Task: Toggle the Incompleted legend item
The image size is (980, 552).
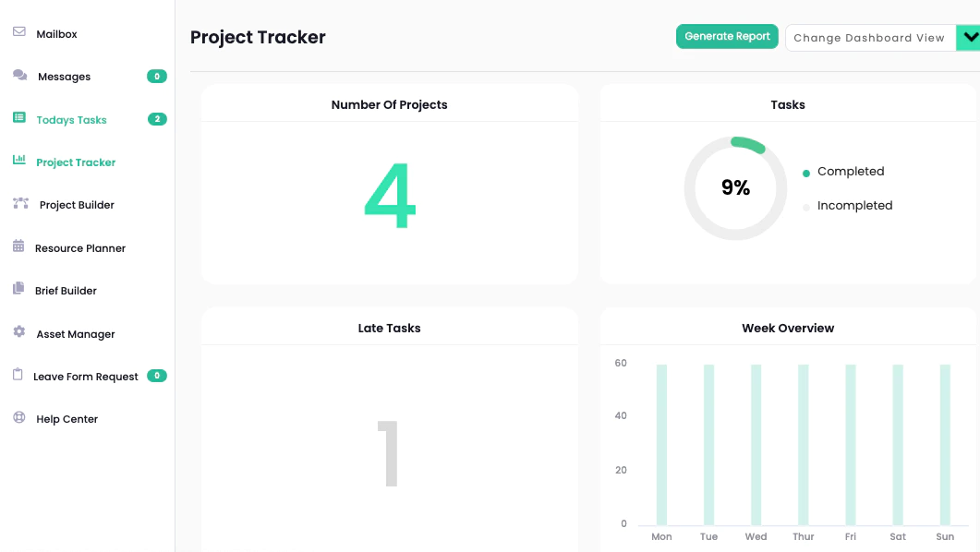Action: (848, 206)
